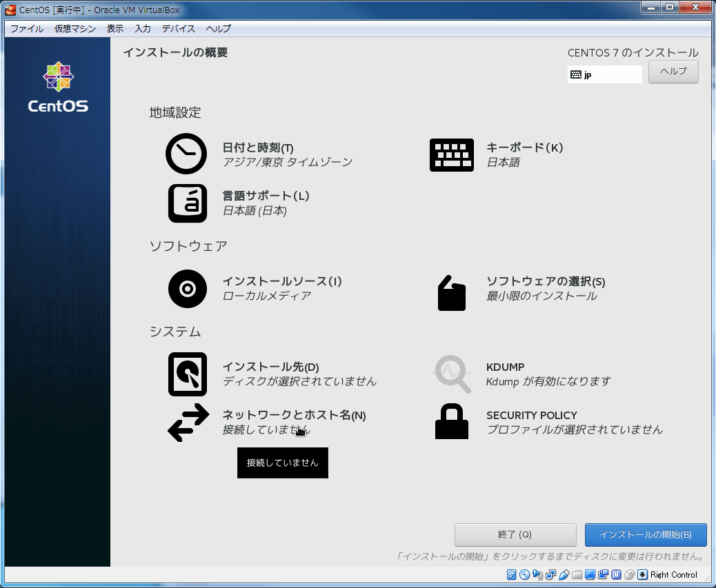Click the Network and Hostname arrows icon
Image resolution: width=716 pixels, height=588 pixels.
(188, 423)
